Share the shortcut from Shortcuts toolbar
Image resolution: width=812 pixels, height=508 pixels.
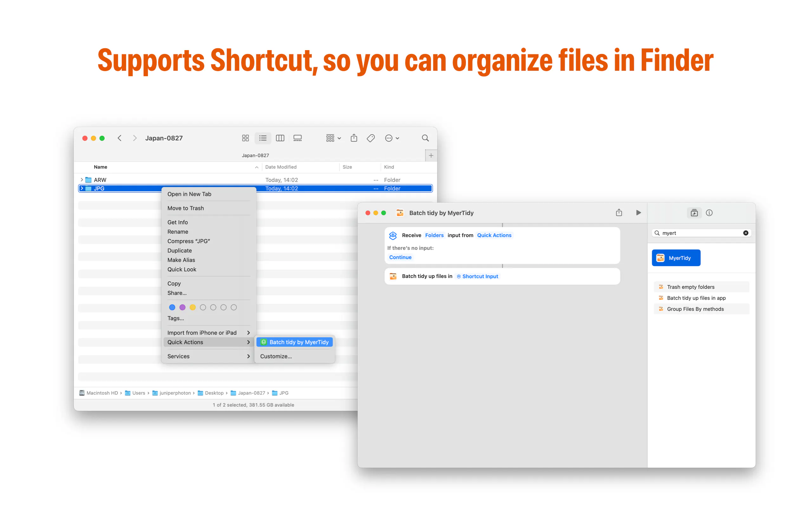pyautogui.click(x=619, y=212)
